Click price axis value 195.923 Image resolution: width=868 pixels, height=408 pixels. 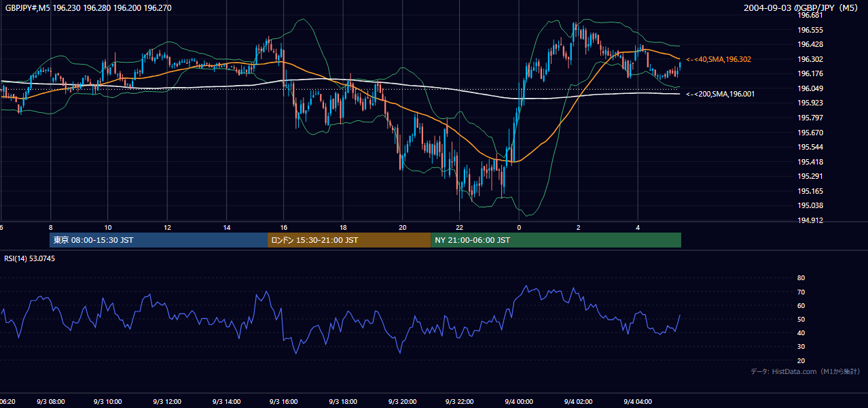pyautogui.click(x=810, y=103)
